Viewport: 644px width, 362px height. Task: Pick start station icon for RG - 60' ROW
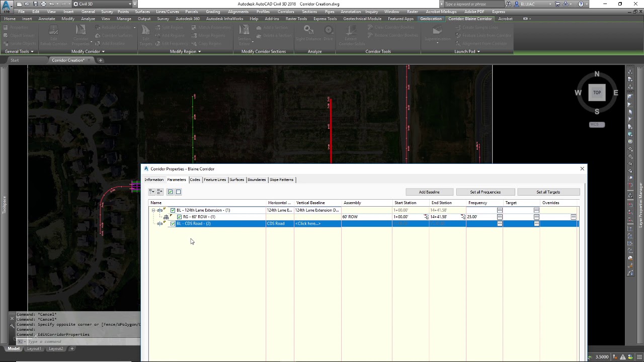tap(426, 217)
